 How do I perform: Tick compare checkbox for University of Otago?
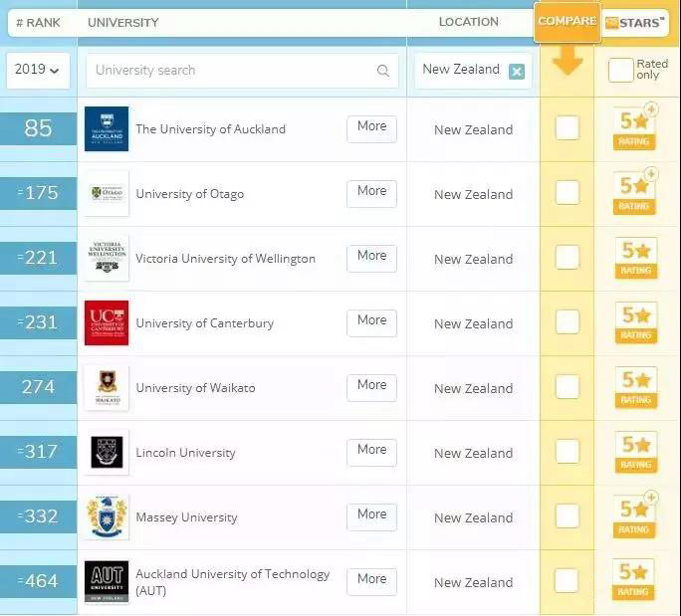[567, 192]
